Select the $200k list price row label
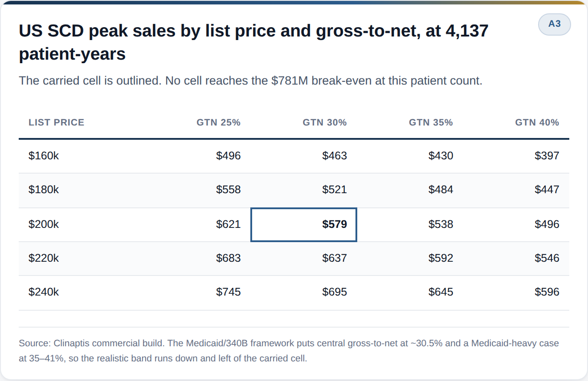Viewport: 588px width, 381px height. point(44,224)
